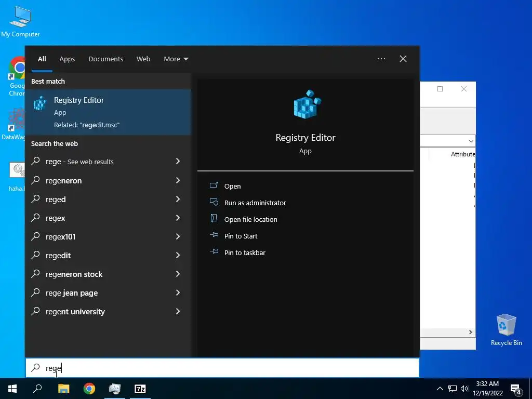
Task: Expand the 'reged' suggestion arrow
Action: 178,199
